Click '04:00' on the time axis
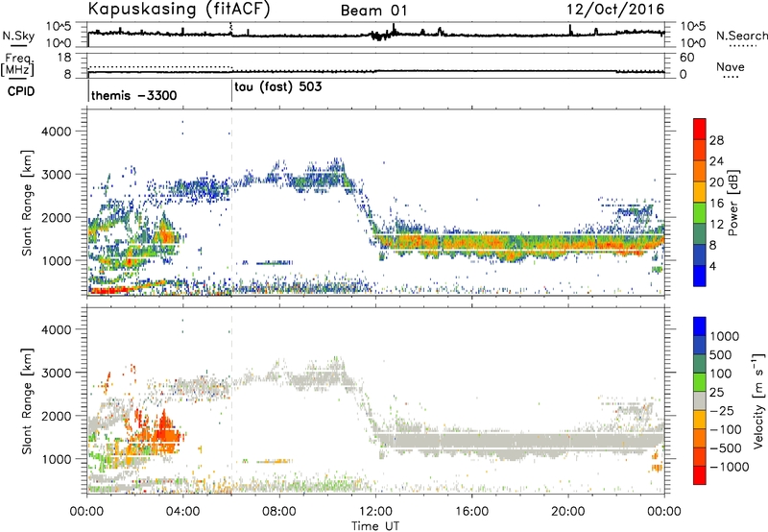 click(183, 512)
